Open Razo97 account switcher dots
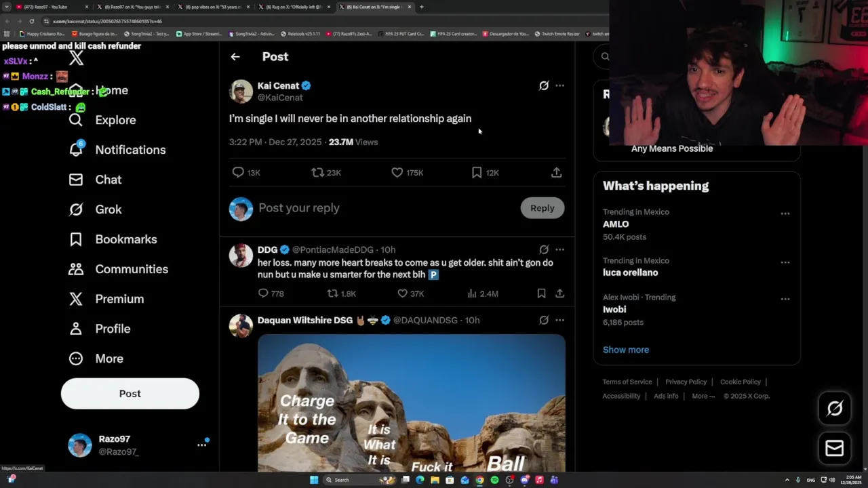Image resolution: width=868 pixels, height=488 pixels. click(201, 445)
